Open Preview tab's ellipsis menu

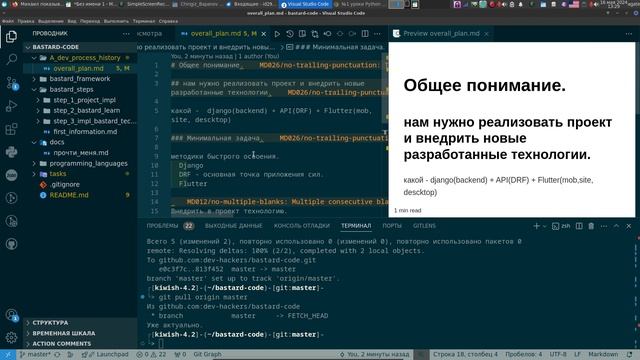point(629,34)
